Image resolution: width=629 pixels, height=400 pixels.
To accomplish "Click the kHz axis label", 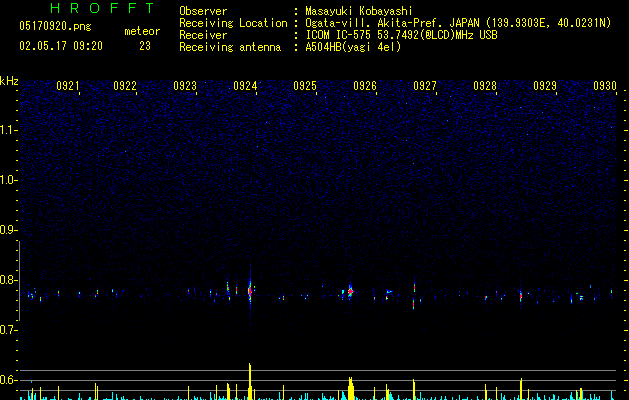I will click(9, 81).
